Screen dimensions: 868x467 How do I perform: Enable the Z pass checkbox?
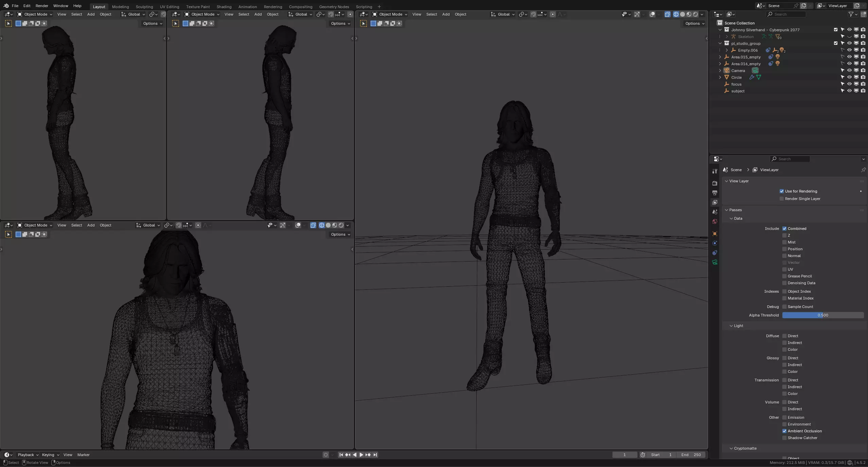point(784,235)
